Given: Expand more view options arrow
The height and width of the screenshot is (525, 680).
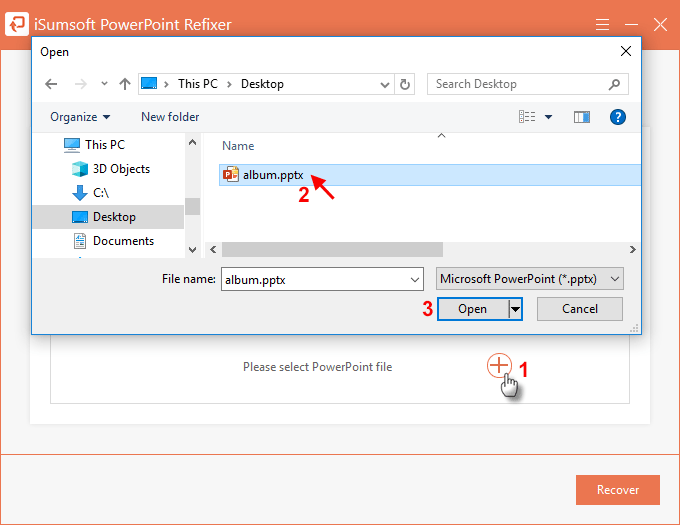Looking at the screenshot, I should click(548, 117).
